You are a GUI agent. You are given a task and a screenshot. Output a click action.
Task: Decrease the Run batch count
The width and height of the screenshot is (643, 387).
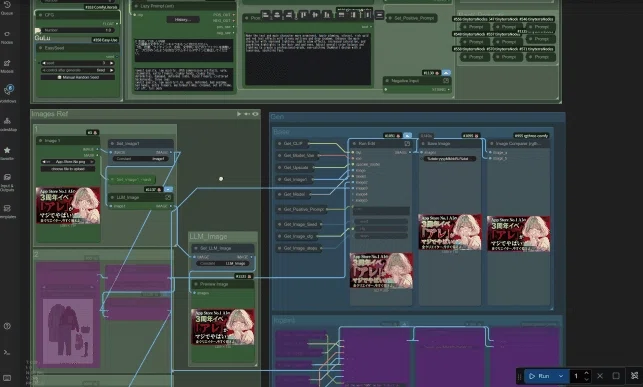coord(586,379)
